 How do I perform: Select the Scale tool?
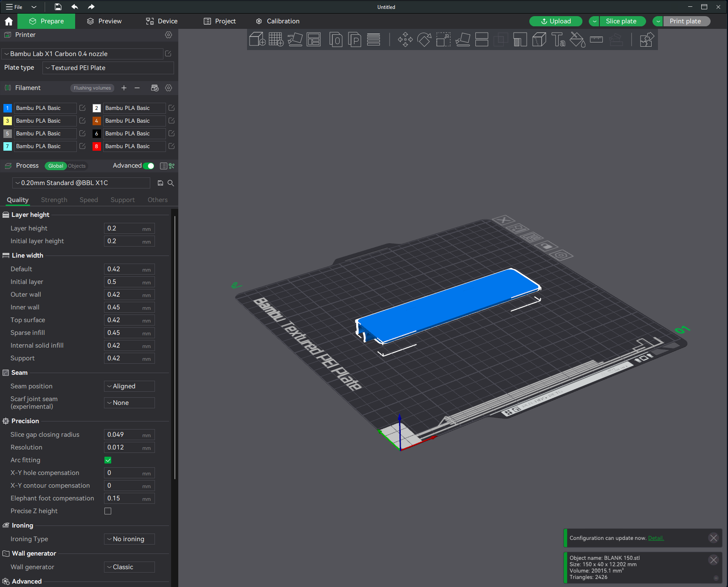click(443, 39)
